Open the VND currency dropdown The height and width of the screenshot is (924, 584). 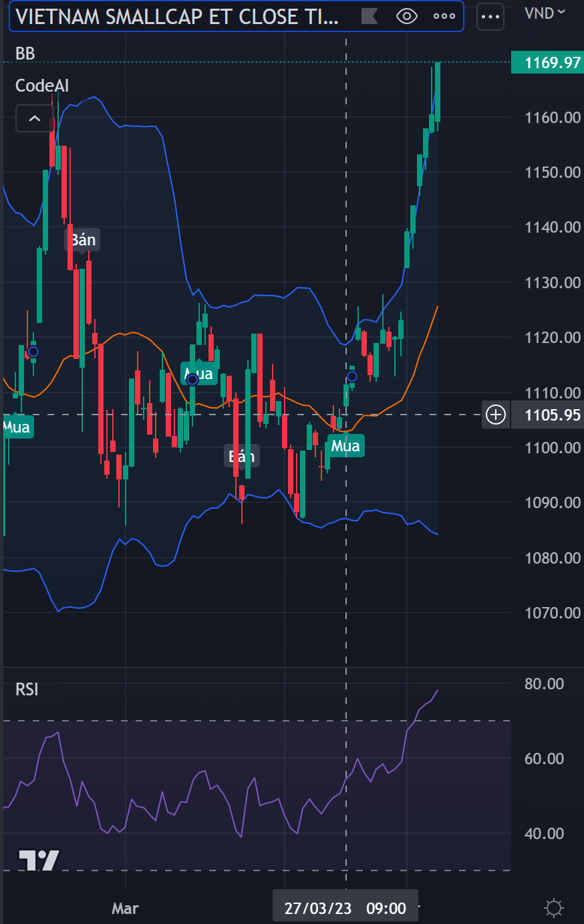click(x=545, y=13)
